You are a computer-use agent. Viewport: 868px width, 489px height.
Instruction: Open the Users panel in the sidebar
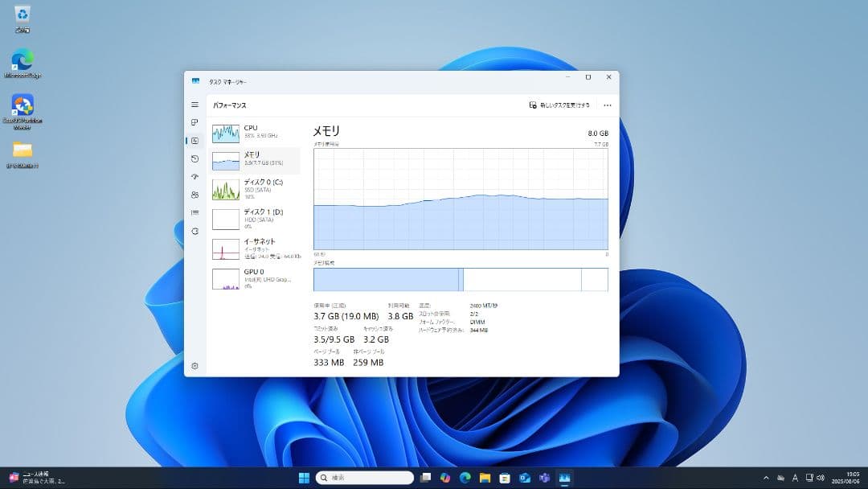tap(194, 194)
